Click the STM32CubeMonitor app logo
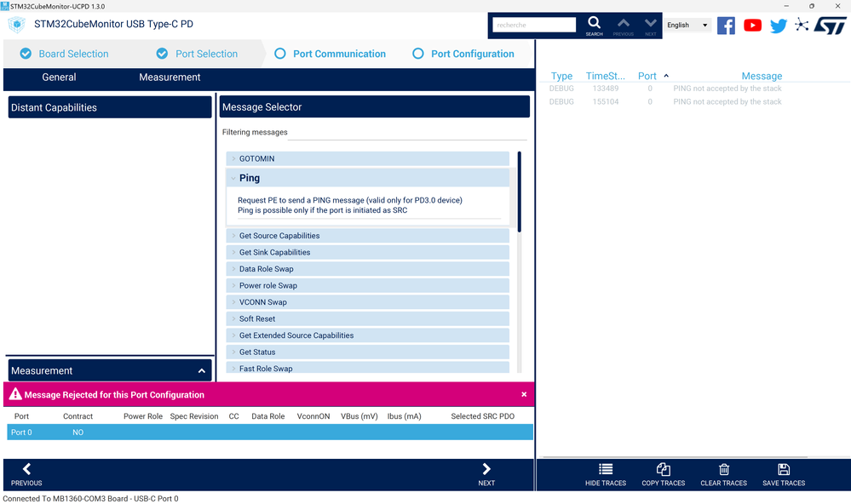851x504 pixels. pyautogui.click(x=17, y=25)
